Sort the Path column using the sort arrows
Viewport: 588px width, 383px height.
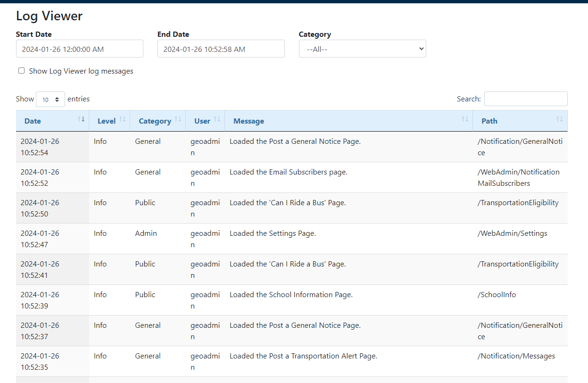tap(560, 120)
